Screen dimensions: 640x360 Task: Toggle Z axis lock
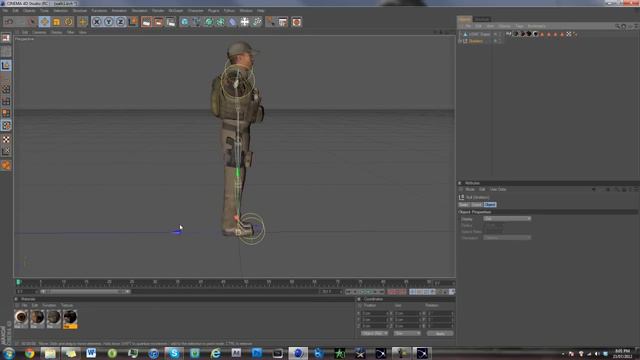(121, 22)
